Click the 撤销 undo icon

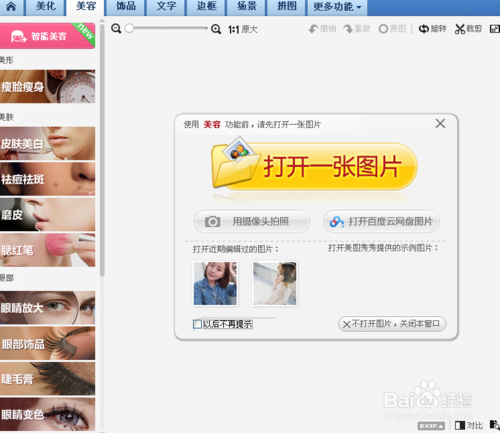click(x=322, y=29)
